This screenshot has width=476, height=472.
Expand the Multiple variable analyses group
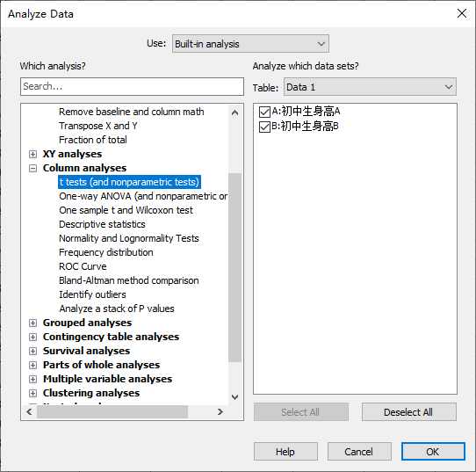click(32, 379)
